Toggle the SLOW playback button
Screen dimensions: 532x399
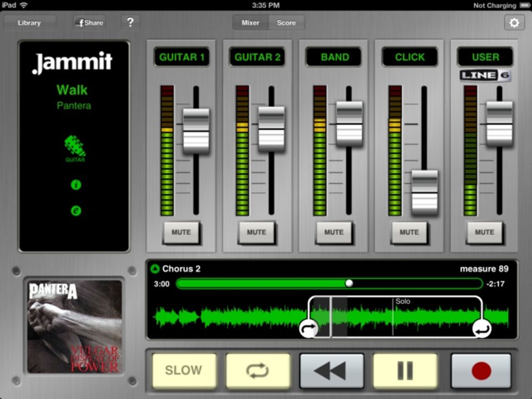[x=183, y=371]
